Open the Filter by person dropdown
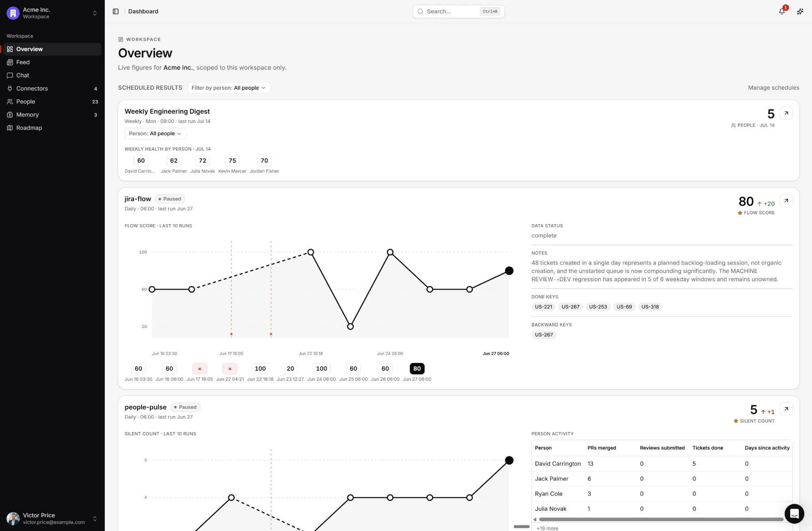Image resolution: width=812 pixels, height=531 pixels. point(229,88)
